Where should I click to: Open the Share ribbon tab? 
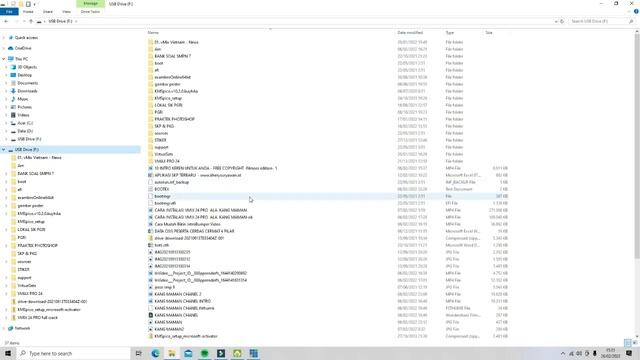coord(48,11)
